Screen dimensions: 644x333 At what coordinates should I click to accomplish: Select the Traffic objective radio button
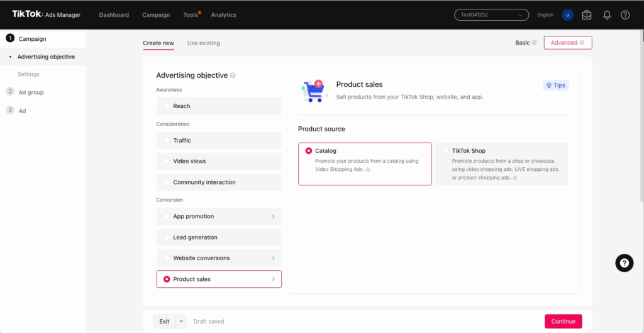[167, 141]
